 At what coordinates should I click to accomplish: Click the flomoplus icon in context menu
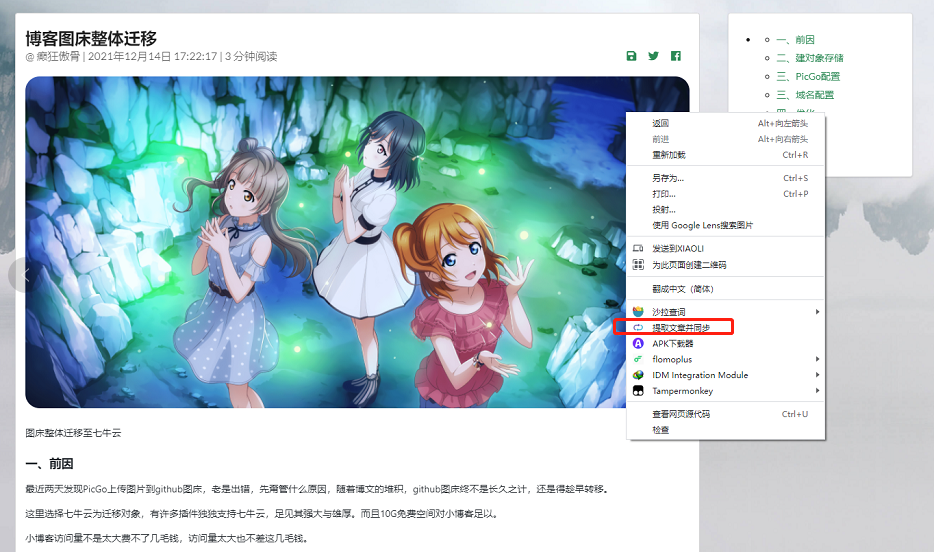click(x=638, y=359)
